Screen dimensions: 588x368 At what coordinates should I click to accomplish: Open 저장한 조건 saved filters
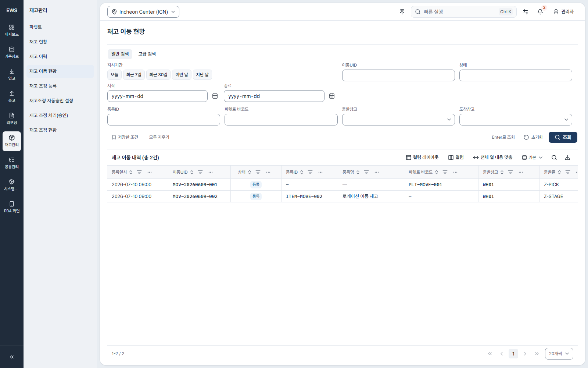pos(125,137)
